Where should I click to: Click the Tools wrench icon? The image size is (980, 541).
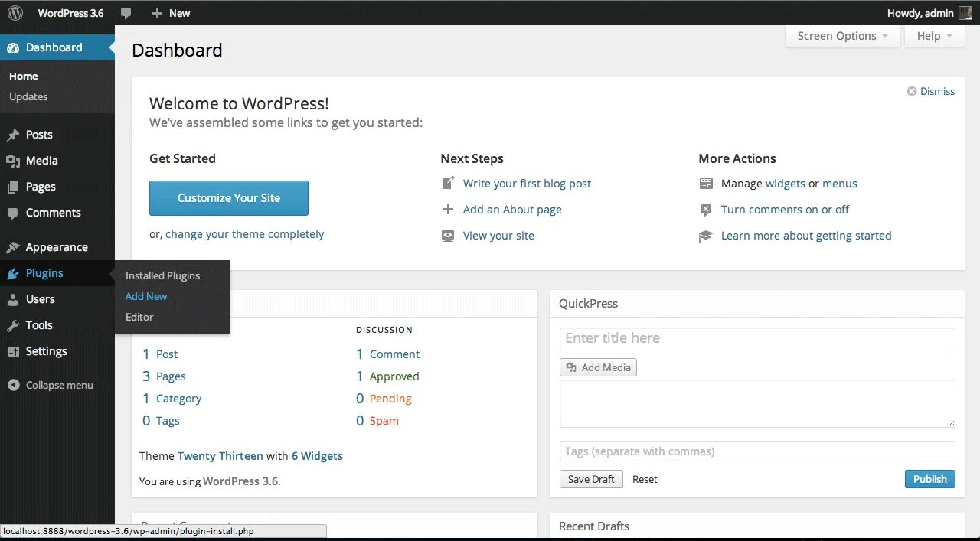coord(13,325)
